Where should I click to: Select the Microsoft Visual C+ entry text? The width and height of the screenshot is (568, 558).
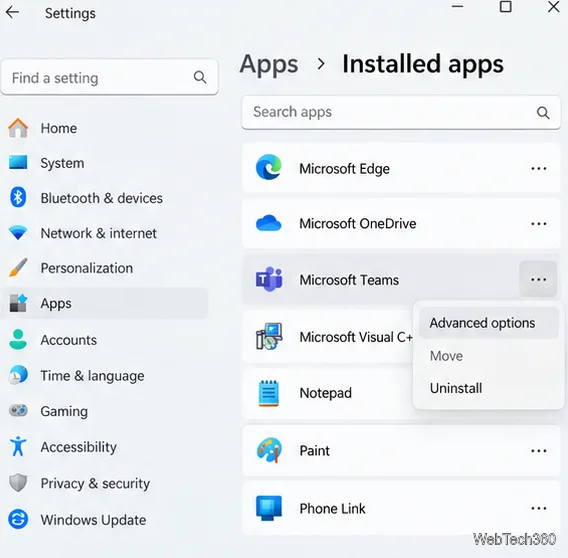(x=356, y=337)
